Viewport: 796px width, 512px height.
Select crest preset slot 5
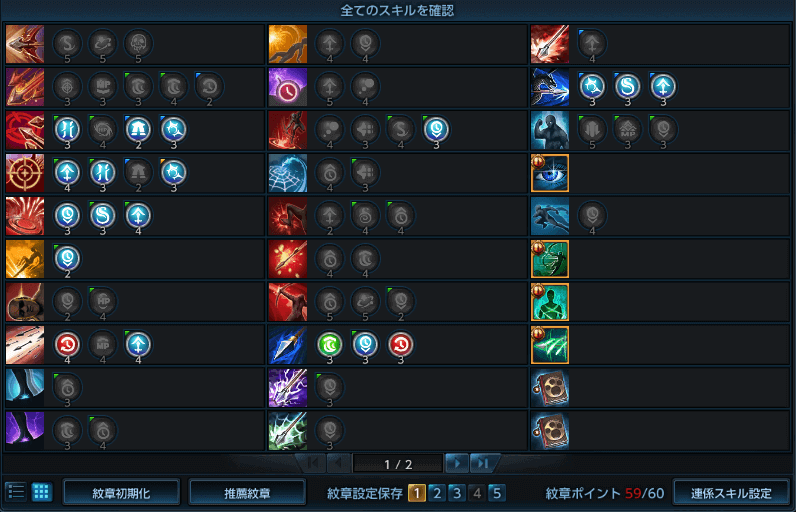(496, 493)
